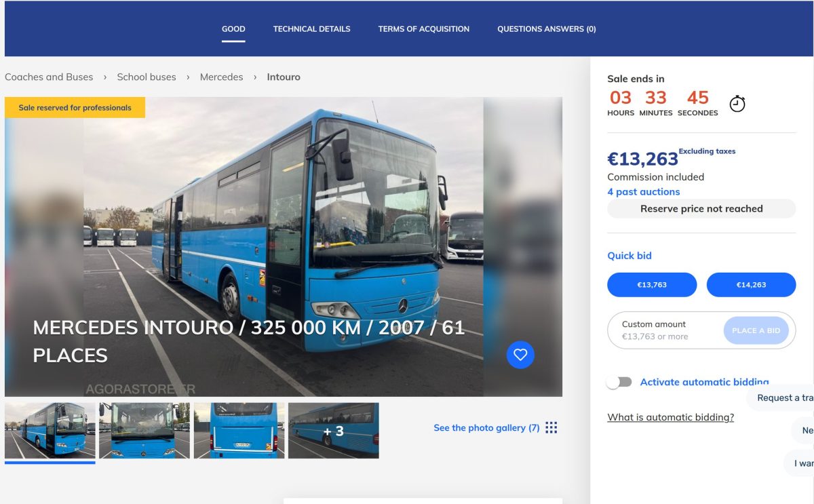This screenshot has height=504, width=814.
Task: Place quick bid of €13,763
Action: click(x=652, y=285)
